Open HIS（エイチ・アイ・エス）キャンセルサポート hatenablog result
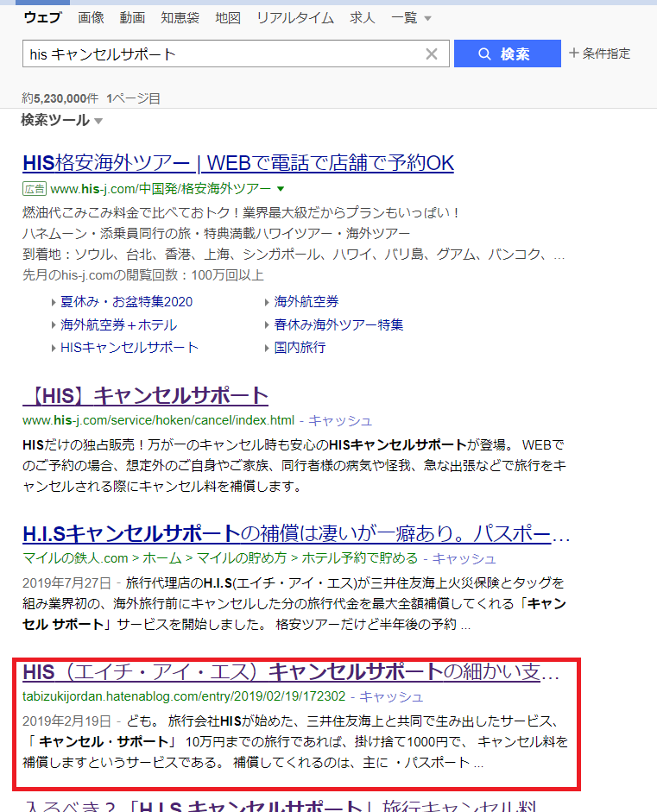Image resolution: width=657 pixels, height=812 pixels. click(291, 672)
